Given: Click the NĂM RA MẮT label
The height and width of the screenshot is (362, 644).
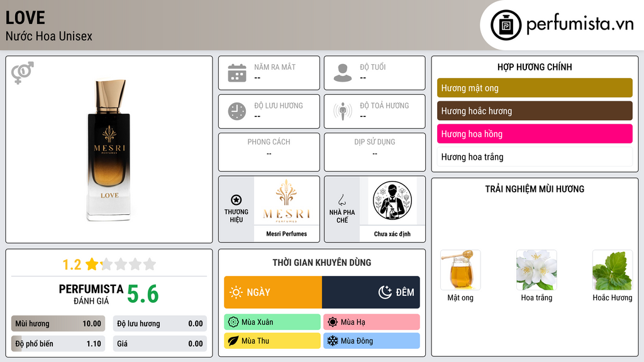Looking at the screenshot, I should [275, 67].
